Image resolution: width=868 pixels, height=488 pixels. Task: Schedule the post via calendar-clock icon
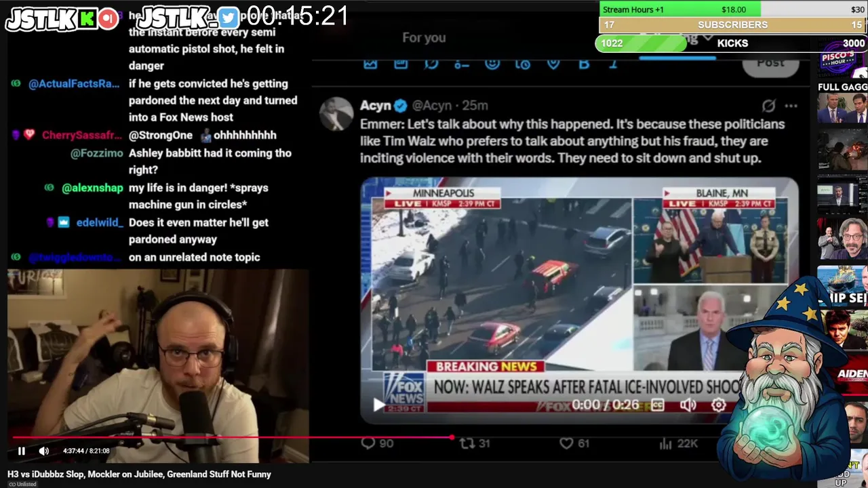click(523, 64)
